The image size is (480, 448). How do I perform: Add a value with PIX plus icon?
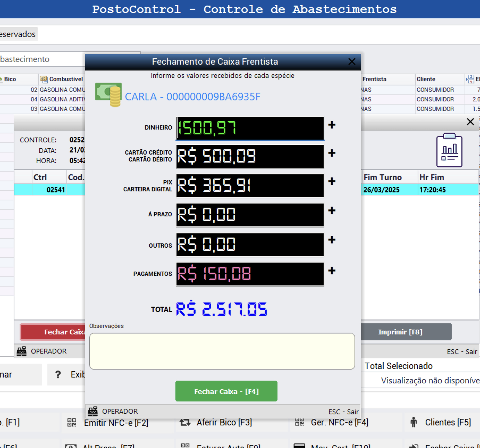tap(331, 181)
